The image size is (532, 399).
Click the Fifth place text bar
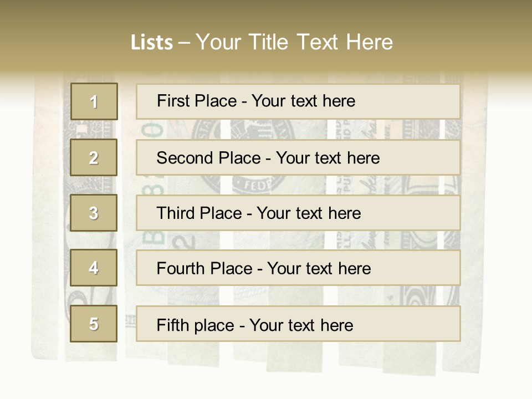click(x=298, y=324)
